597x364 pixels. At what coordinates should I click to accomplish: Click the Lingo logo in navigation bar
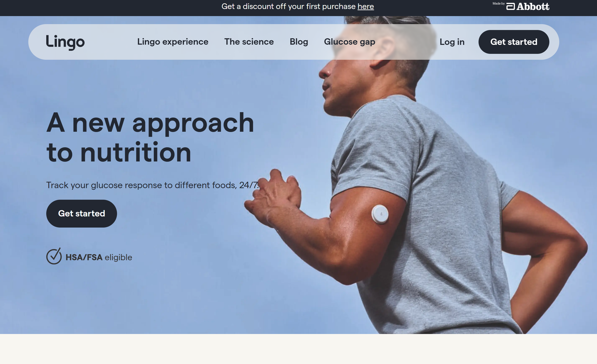(65, 42)
